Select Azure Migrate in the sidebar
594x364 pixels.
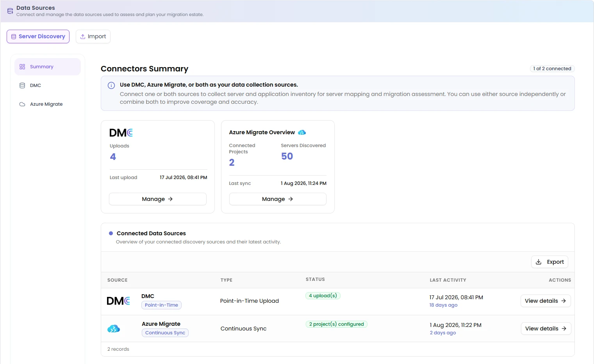coord(48,104)
